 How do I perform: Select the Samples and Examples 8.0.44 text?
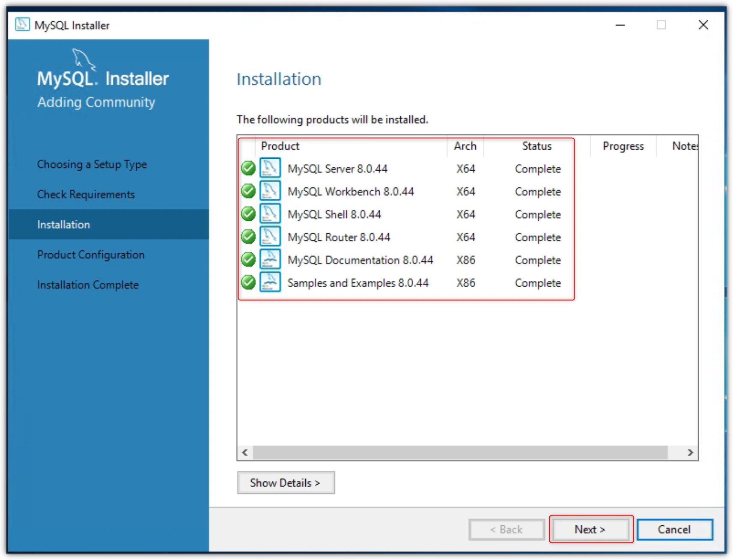(358, 283)
